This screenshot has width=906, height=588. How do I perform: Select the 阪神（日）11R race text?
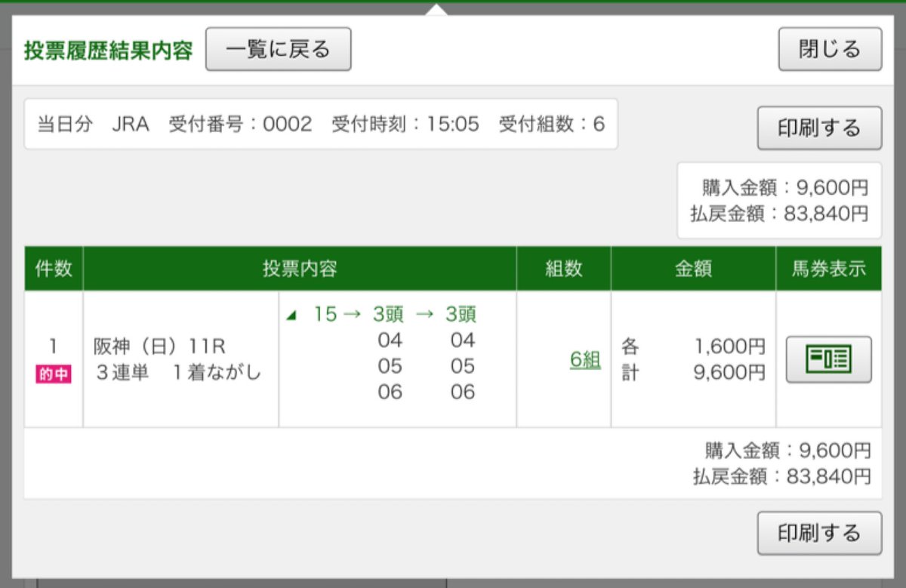pyautogui.click(x=159, y=346)
